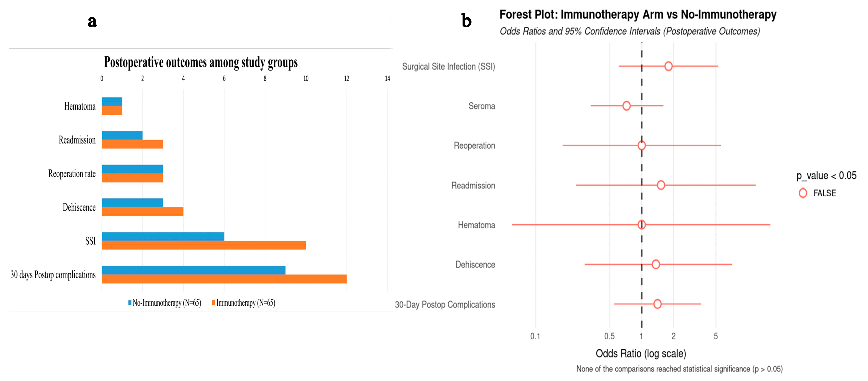
Task: Click the "Odds Ratio (log scale)" axis label
Action: (x=641, y=353)
